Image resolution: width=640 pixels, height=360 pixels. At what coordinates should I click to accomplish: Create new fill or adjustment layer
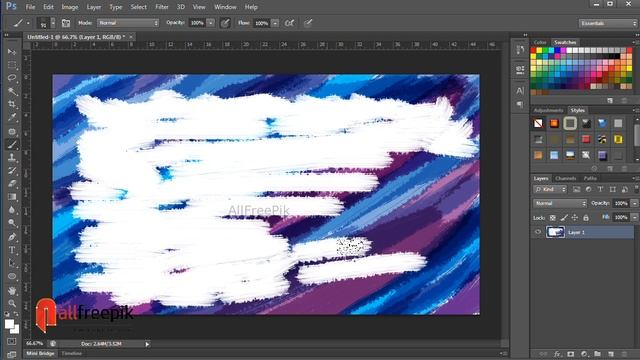(x=584, y=354)
